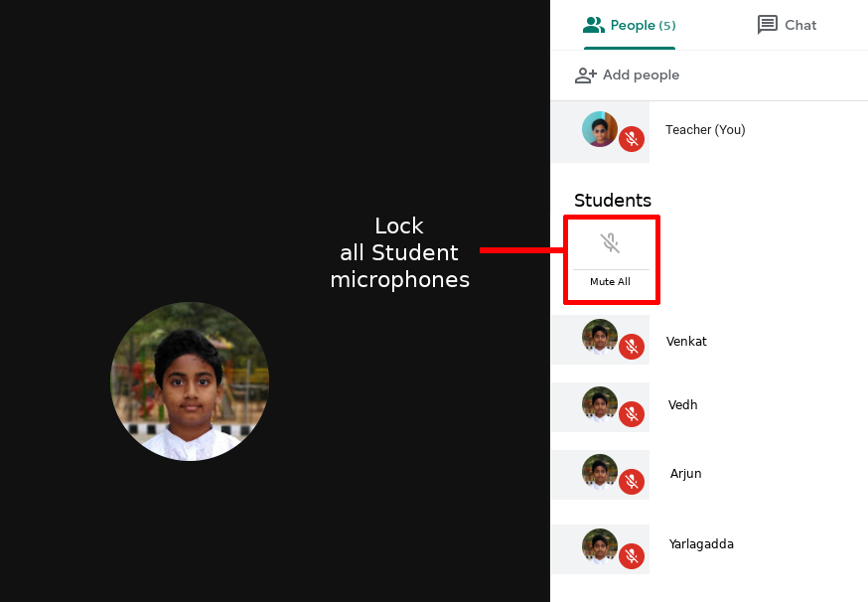This screenshot has width=868, height=602.
Task: Switch to the Chat tab
Action: click(x=787, y=25)
